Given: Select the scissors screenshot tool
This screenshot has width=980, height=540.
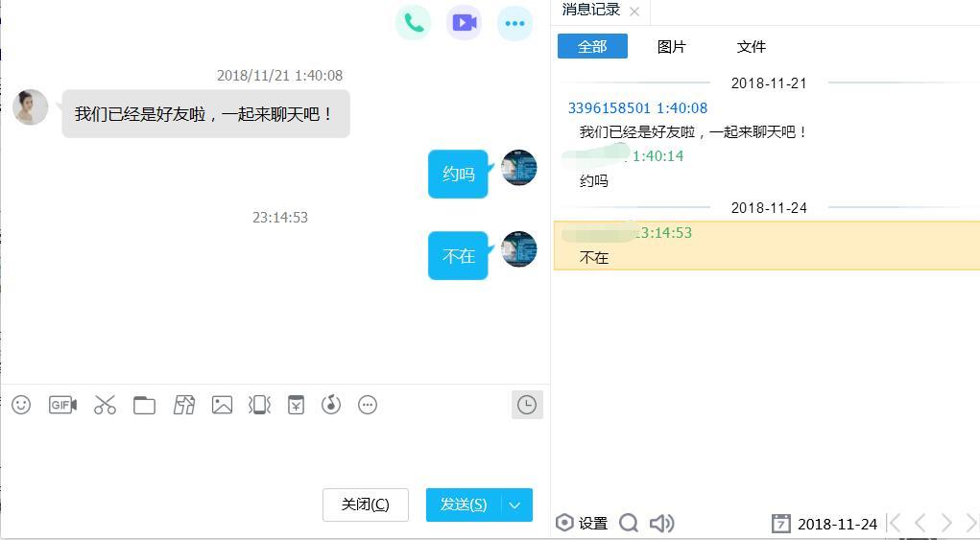Looking at the screenshot, I should point(105,405).
